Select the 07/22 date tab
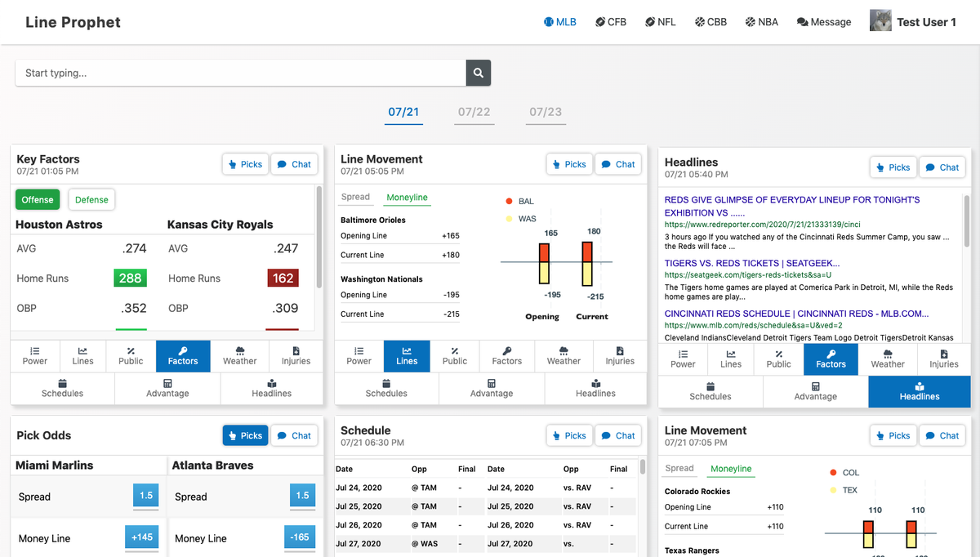This screenshot has height=557, width=980. (474, 112)
